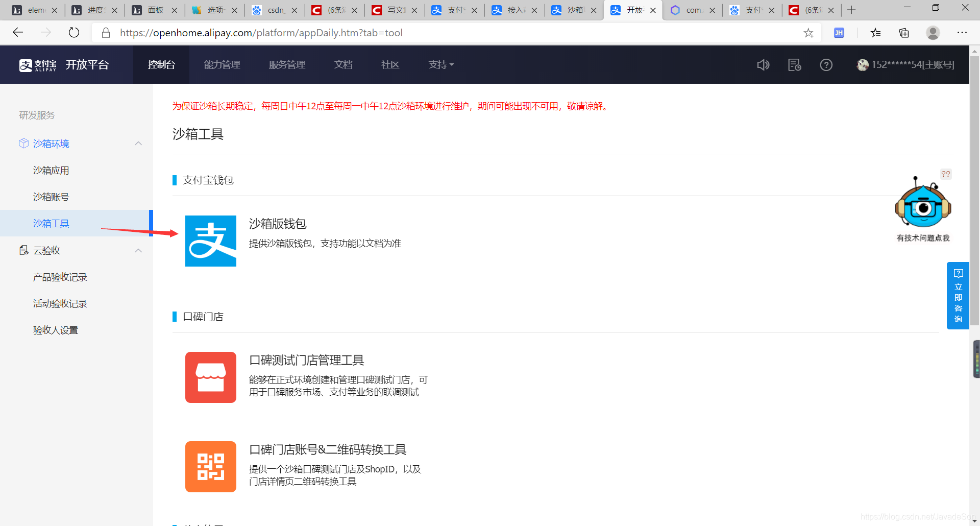
Task: Close the '面板' browser tab
Action: pyautogui.click(x=174, y=10)
